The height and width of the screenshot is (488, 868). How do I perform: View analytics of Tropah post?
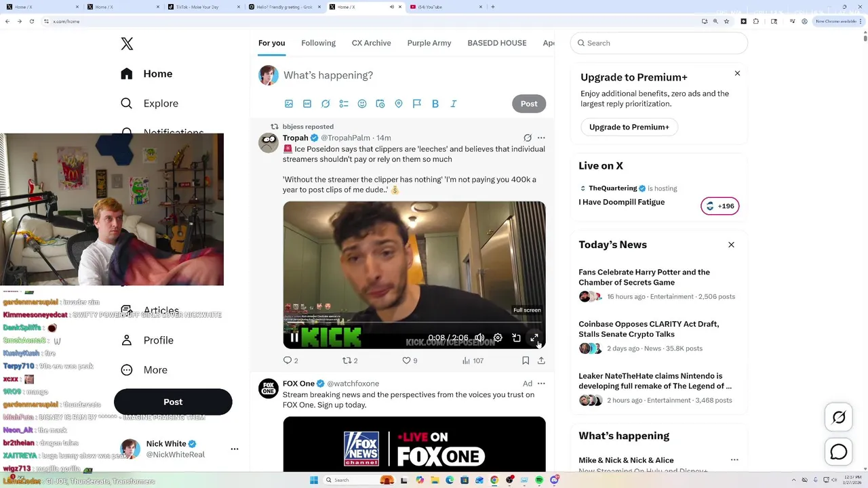473,361
